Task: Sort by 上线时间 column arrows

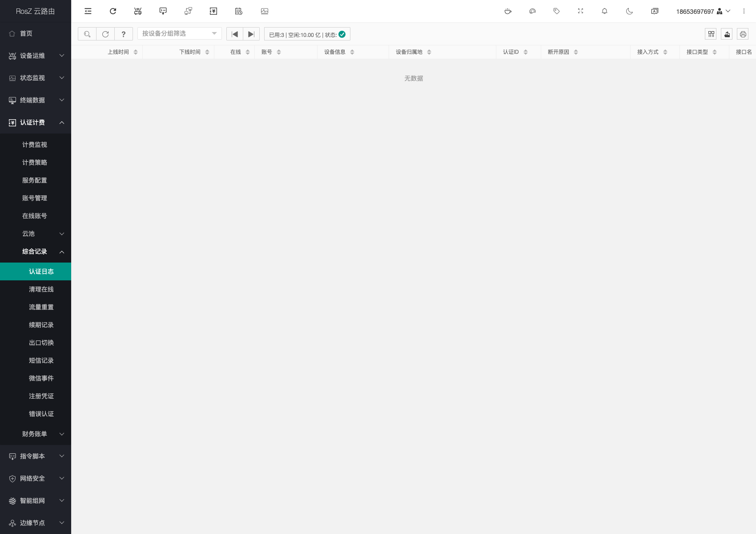Action: pyautogui.click(x=136, y=52)
